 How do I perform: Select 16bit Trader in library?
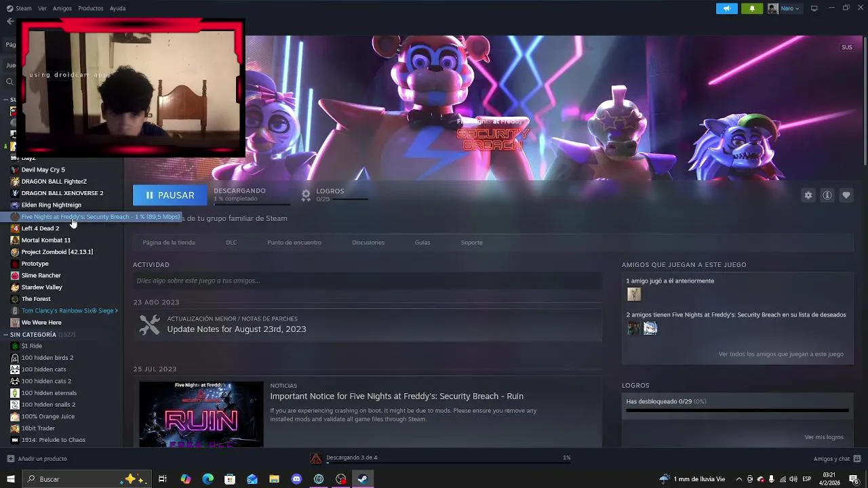point(38,428)
